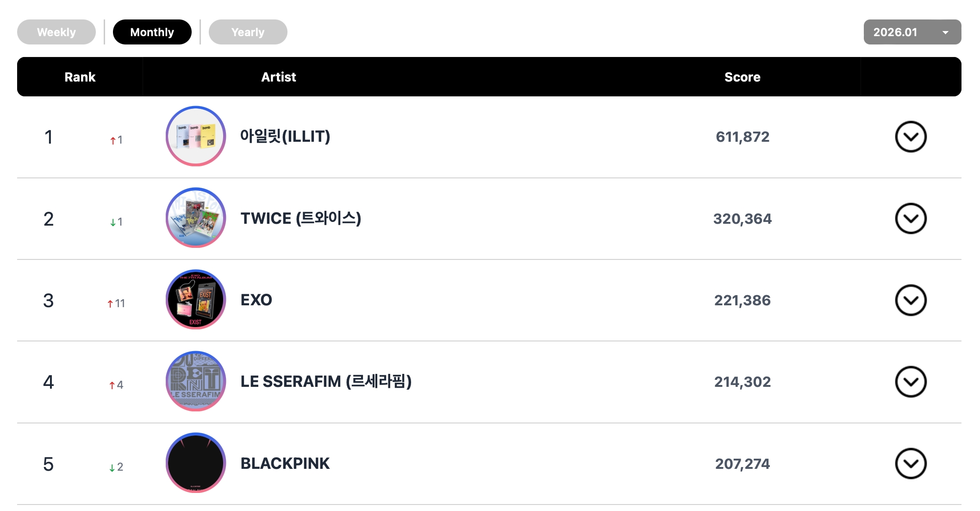The image size is (980, 511).
Task: Open the Yearly chart tab
Action: 248,32
